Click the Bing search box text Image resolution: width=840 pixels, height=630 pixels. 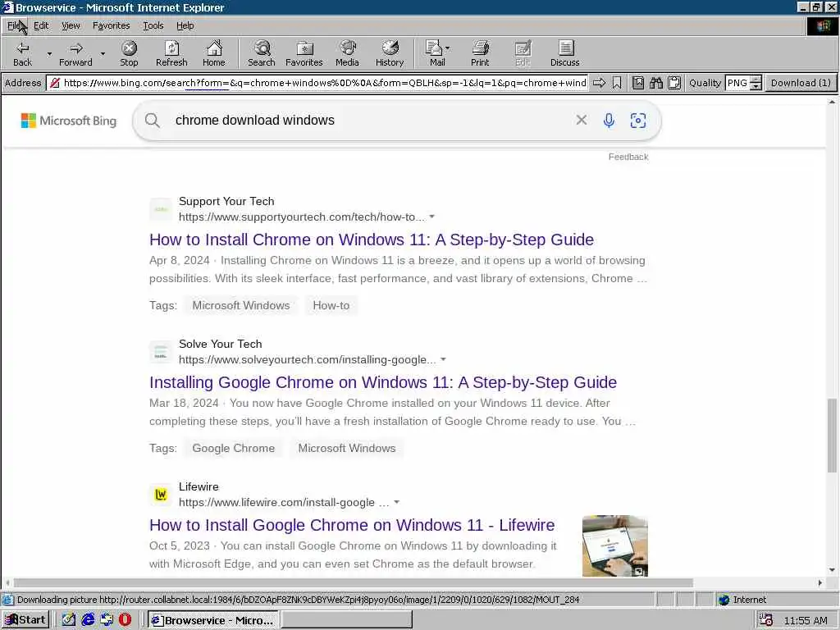click(x=255, y=120)
